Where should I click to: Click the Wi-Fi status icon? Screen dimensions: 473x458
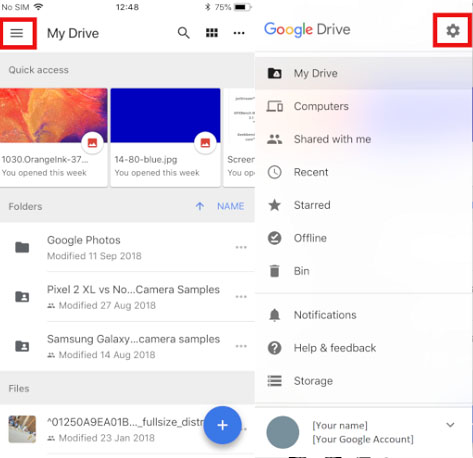pyautogui.click(x=39, y=6)
